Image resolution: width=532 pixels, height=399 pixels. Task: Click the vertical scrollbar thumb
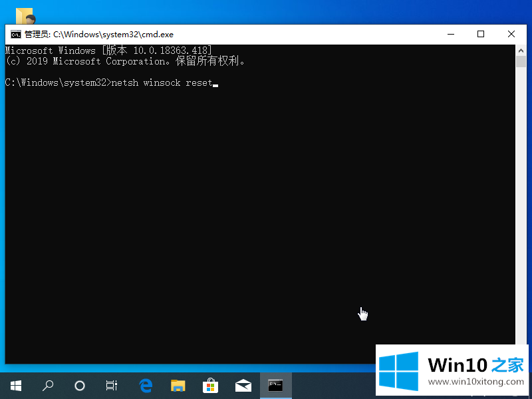(x=521, y=62)
